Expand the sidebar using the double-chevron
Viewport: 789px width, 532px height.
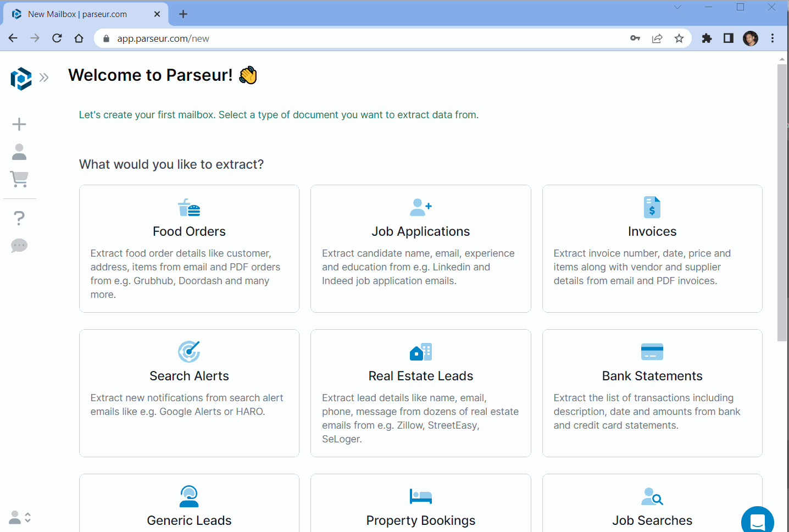coord(44,78)
